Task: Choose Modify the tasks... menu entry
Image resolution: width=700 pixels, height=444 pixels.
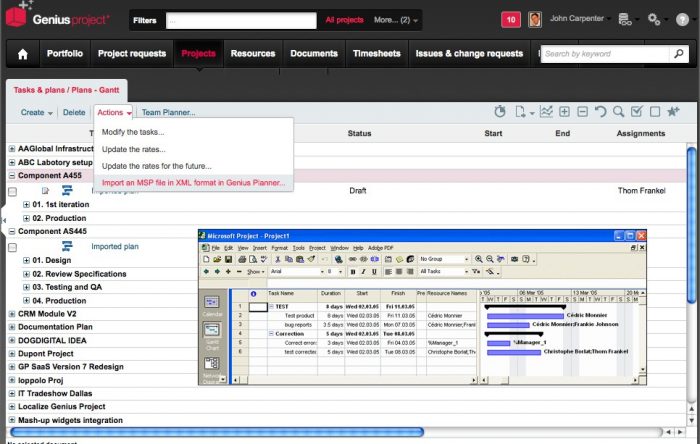Action: (x=133, y=132)
